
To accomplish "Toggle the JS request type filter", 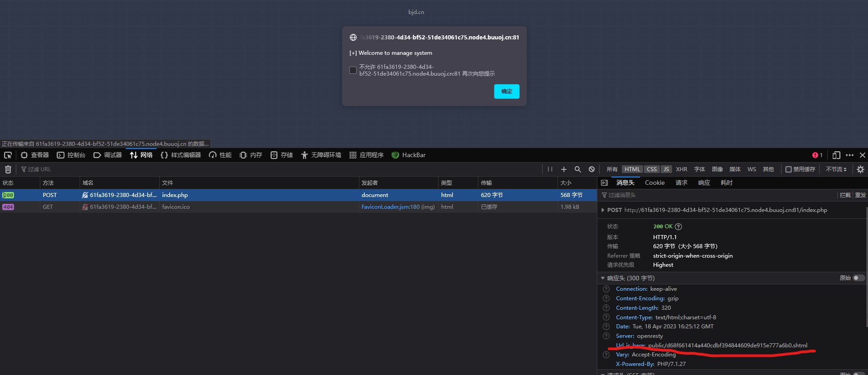I will [666, 169].
